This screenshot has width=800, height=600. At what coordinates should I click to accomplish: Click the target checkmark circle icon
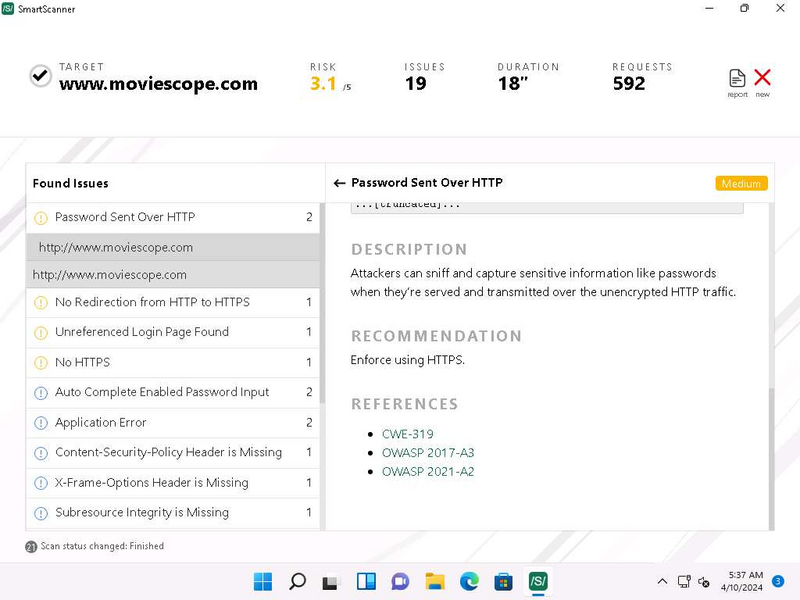(40, 76)
